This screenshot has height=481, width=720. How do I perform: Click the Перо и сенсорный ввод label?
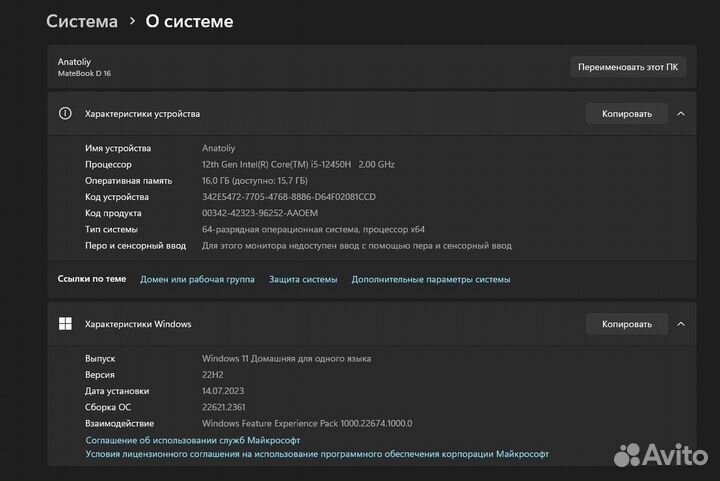pos(135,246)
